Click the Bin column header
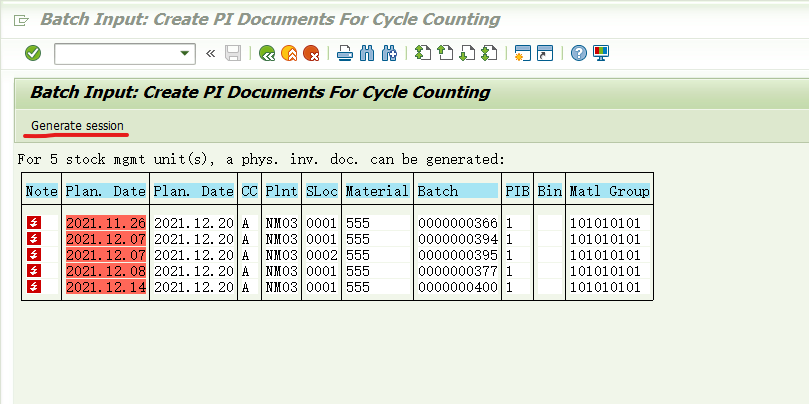The width and height of the screenshot is (809, 404). tap(549, 191)
